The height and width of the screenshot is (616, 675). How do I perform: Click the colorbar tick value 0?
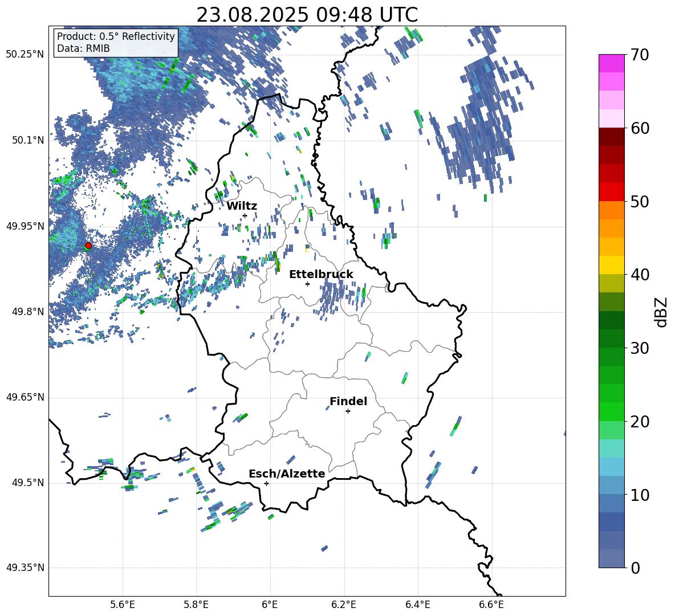(635, 568)
